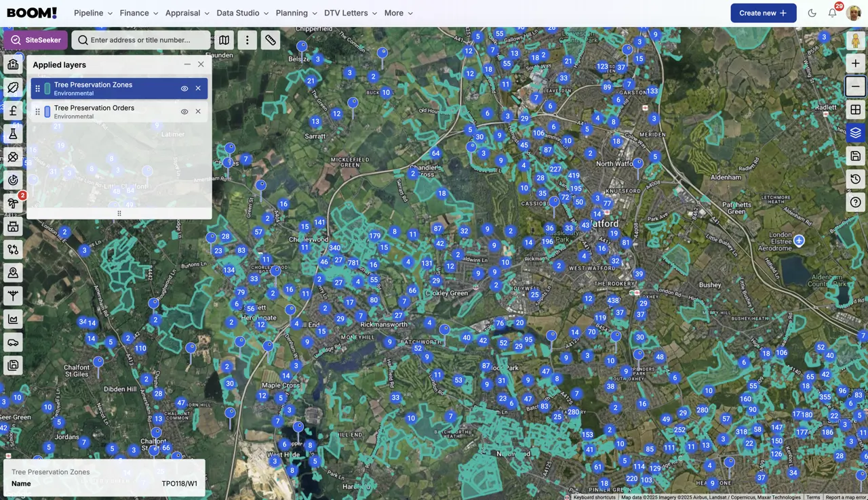868x500 pixels.
Task: Click the SiteSeeker button
Action: (35, 40)
